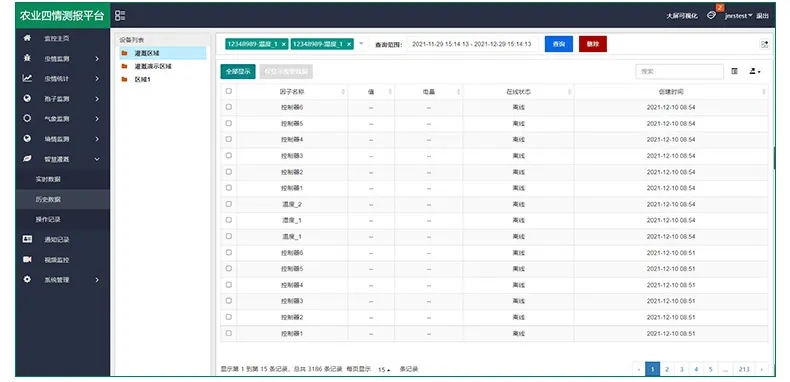The image size is (790, 382).
Task: Click the gear icon for 系统管理
Action: click(27, 279)
